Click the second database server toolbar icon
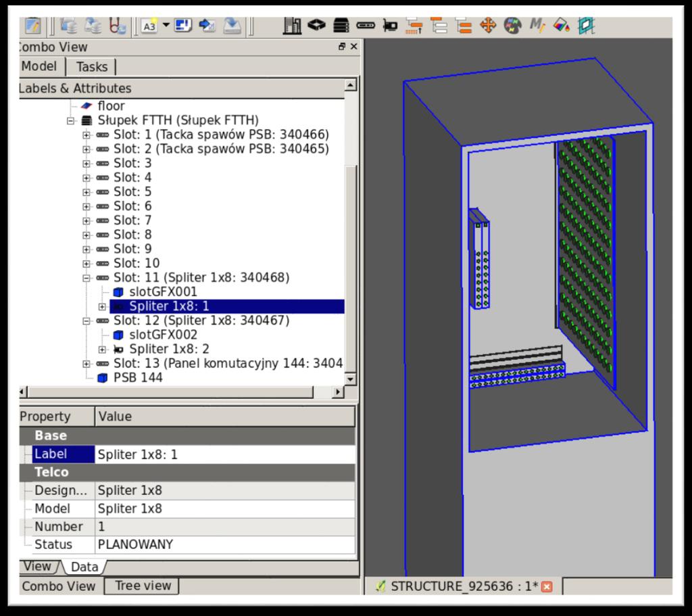Image resolution: width=692 pixels, height=616 pixels. [93, 26]
